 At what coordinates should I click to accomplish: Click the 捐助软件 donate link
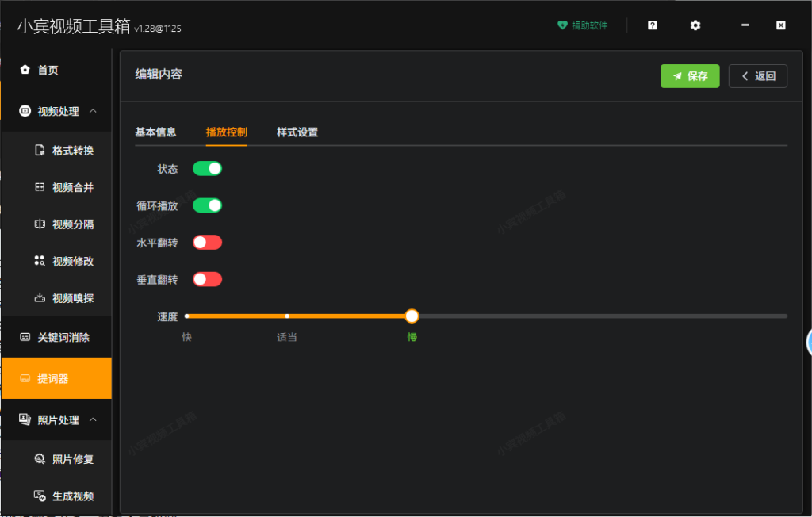pyautogui.click(x=582, y=25)
